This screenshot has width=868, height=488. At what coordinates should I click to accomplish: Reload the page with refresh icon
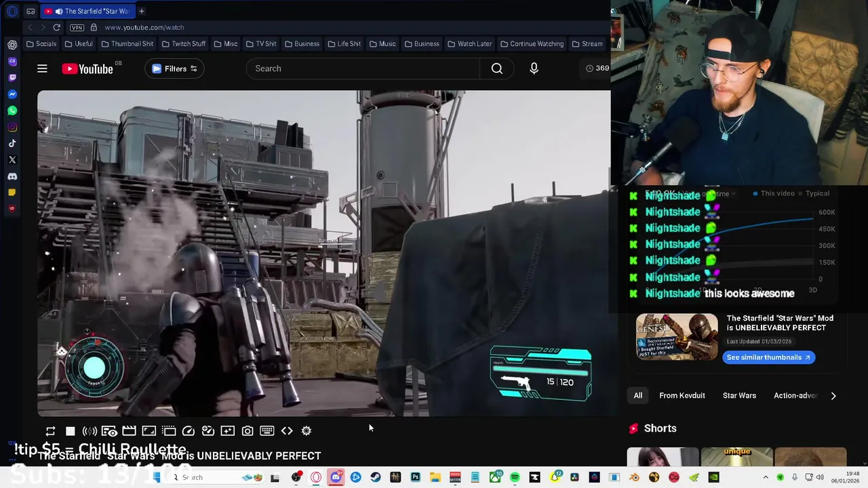coord(57,27)
